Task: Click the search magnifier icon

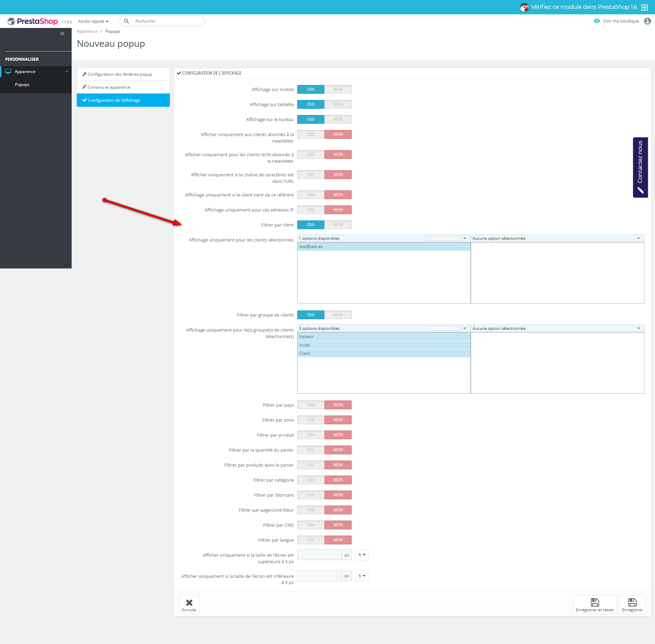Action: (127, 21)
